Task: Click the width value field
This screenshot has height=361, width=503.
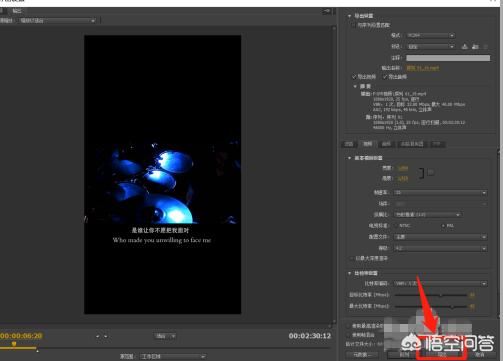Action: 403,168
